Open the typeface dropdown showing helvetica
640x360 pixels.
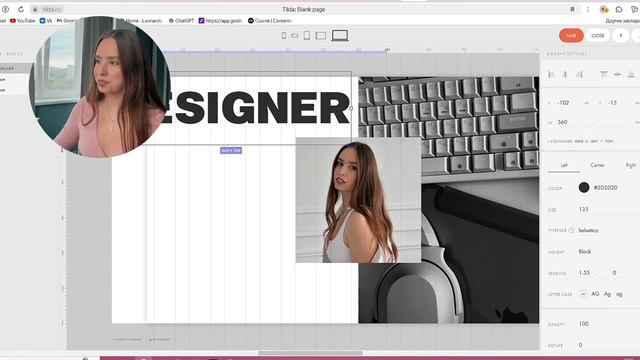(x=589, y=230)
